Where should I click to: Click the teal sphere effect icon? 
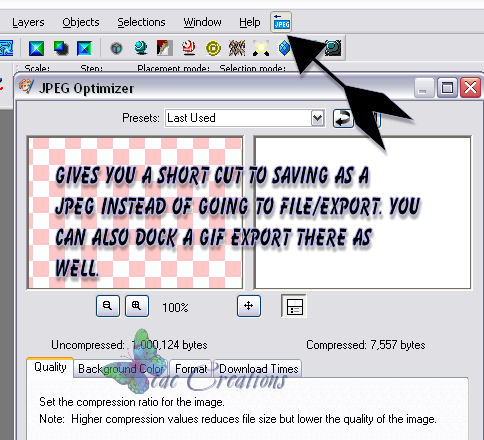pos(141,48)
